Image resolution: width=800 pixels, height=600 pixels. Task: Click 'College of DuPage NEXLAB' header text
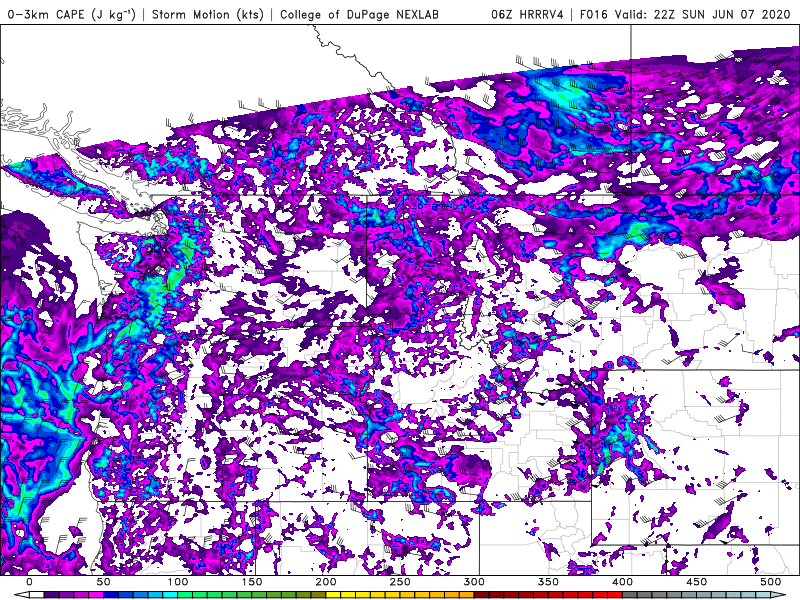(359, 14)
